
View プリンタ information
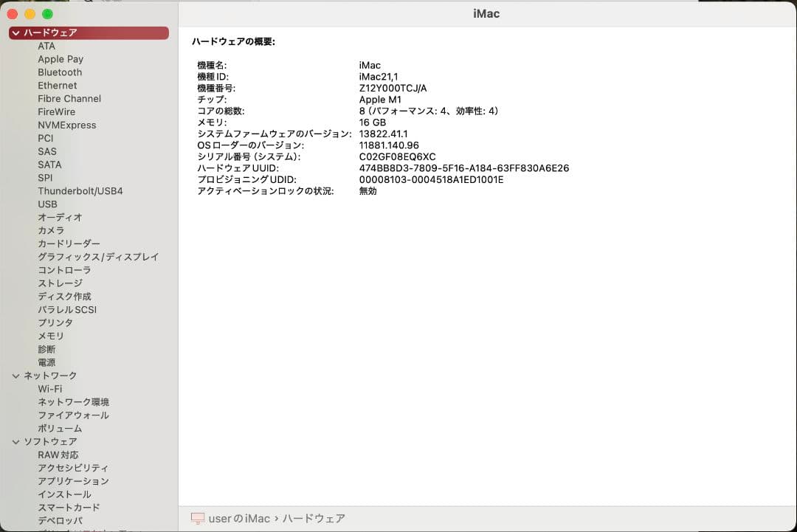pyautogui.click(x=52, y=322)
